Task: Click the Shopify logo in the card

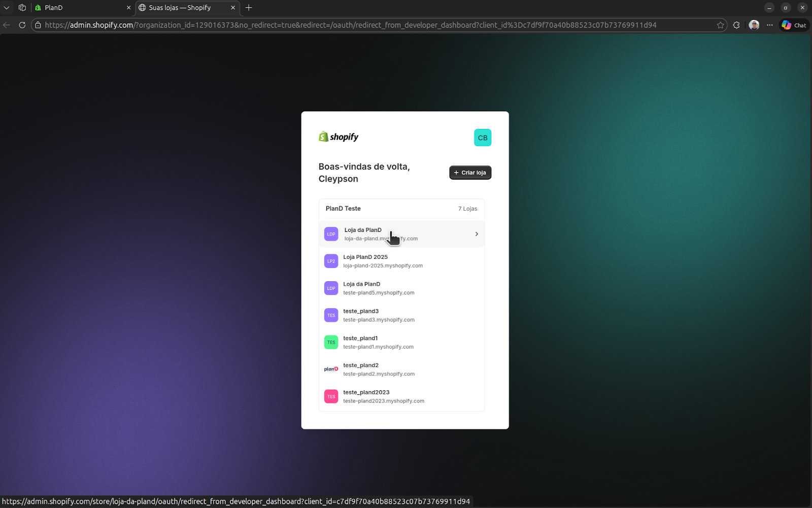Action: coord(339,137)
